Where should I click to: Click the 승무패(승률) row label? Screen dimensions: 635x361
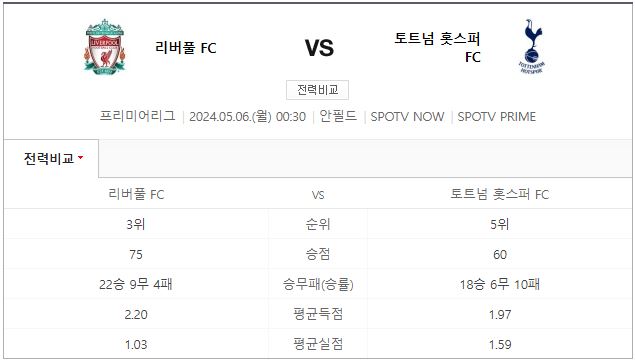[318, 284]
